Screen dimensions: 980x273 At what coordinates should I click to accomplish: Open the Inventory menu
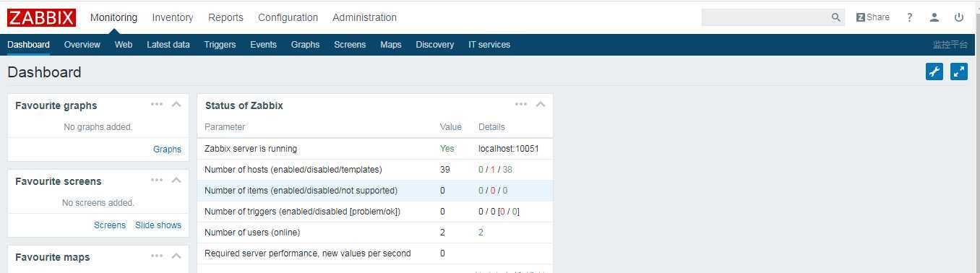[173, 17]
